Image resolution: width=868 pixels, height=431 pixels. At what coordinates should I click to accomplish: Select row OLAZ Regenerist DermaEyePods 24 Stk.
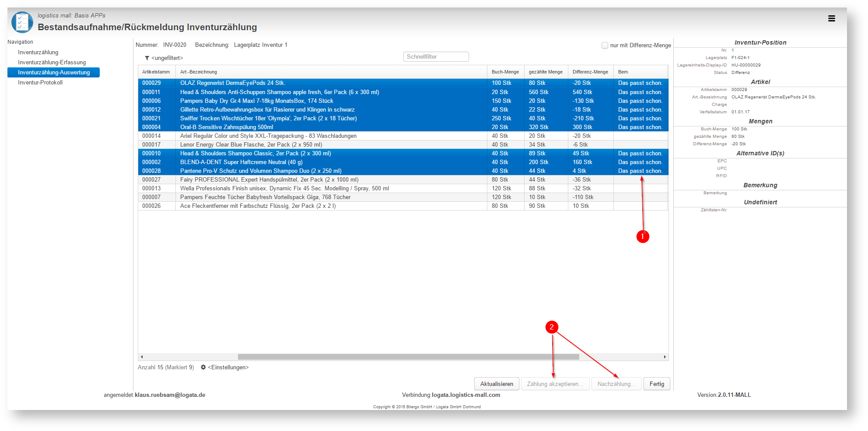[403, 83]
